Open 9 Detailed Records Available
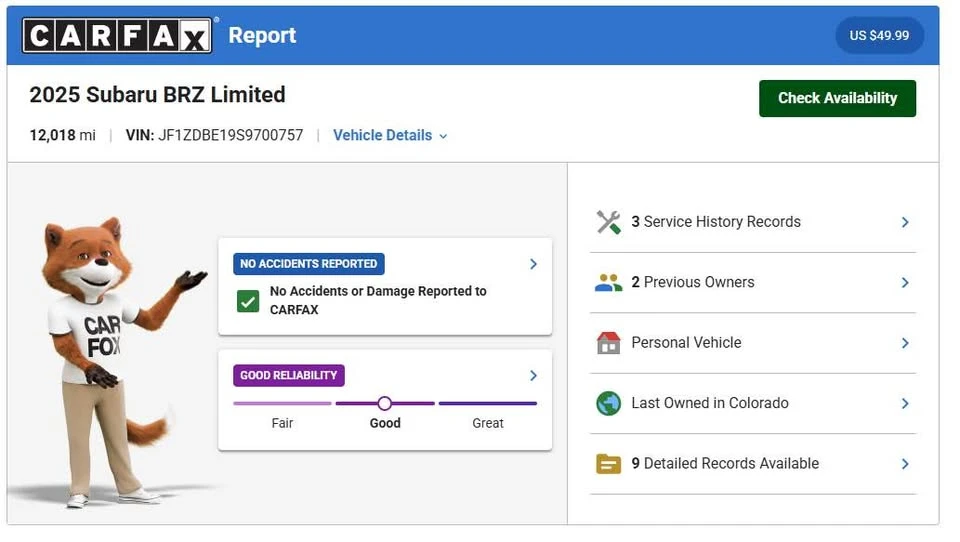960x542 pixels. point(753,464)
